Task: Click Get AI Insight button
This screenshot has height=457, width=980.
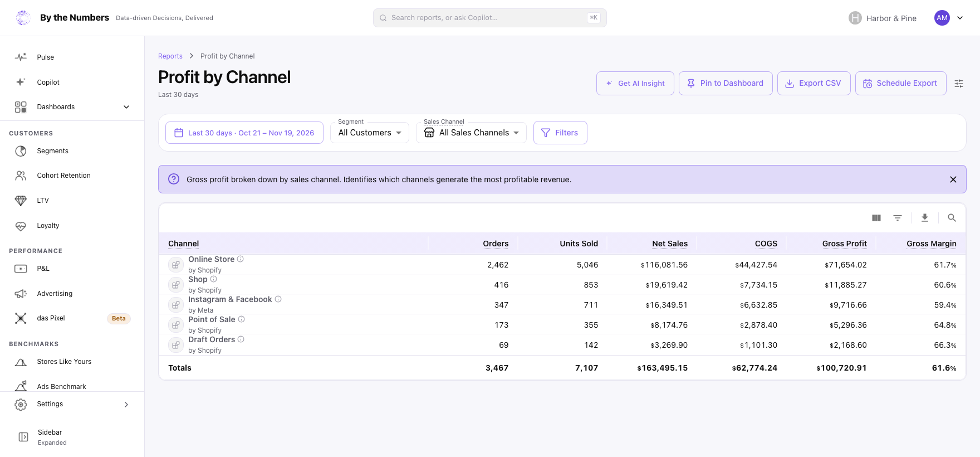Action: tap(635, 83)
